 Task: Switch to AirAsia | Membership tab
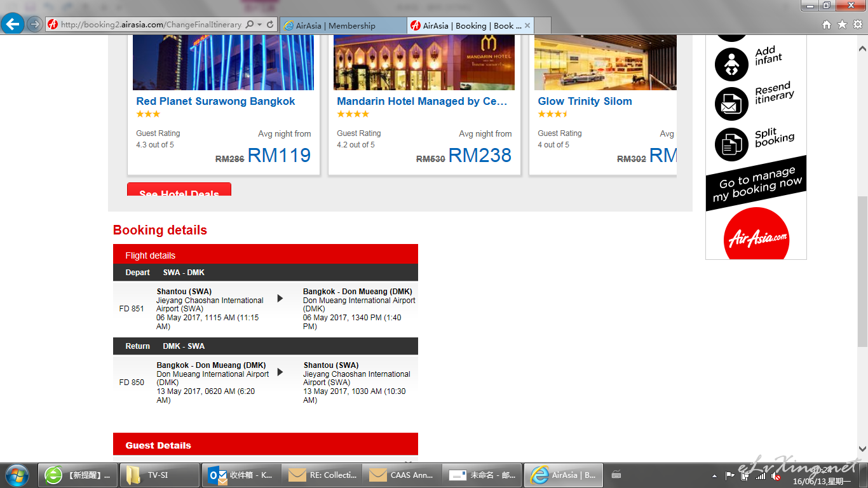coord(342,26)
